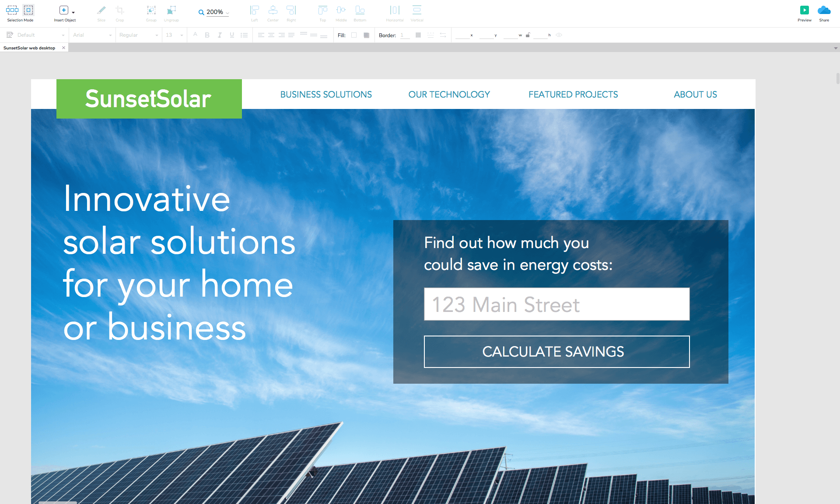Click the 123 Main Street address field
Image resolution: width=840 pixels, height=504 pixels.
pyautogui.click(x=556, y=304)
